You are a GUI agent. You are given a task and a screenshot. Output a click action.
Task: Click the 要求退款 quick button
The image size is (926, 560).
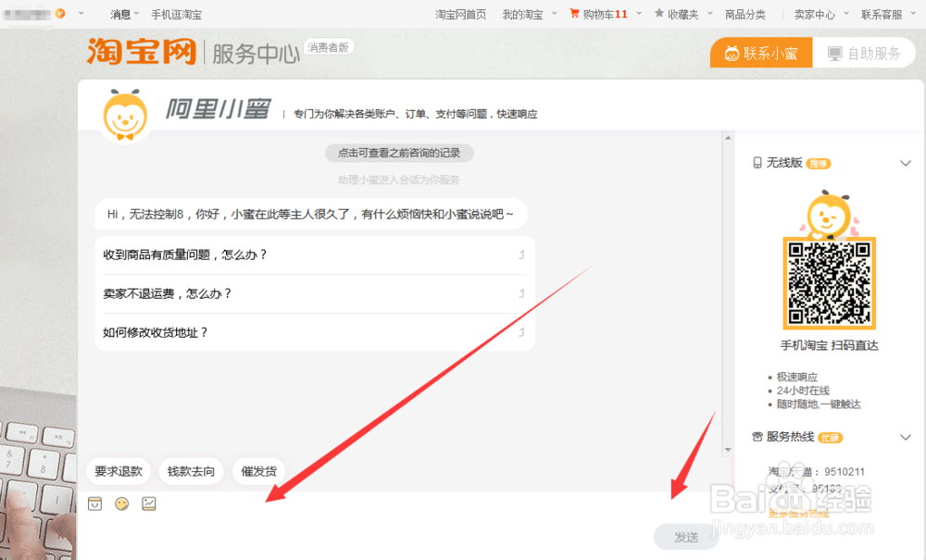(x=119, y=471)
